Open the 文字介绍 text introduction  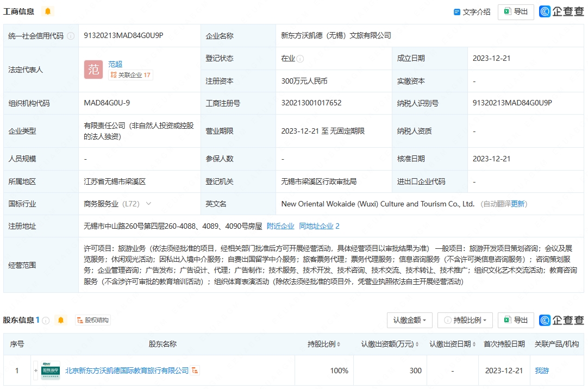(x=472, y=12)
